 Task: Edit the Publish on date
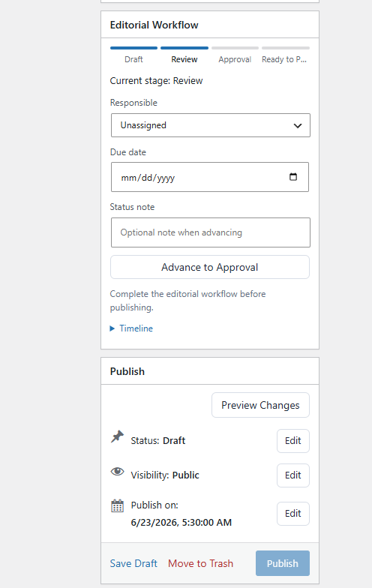292,513
